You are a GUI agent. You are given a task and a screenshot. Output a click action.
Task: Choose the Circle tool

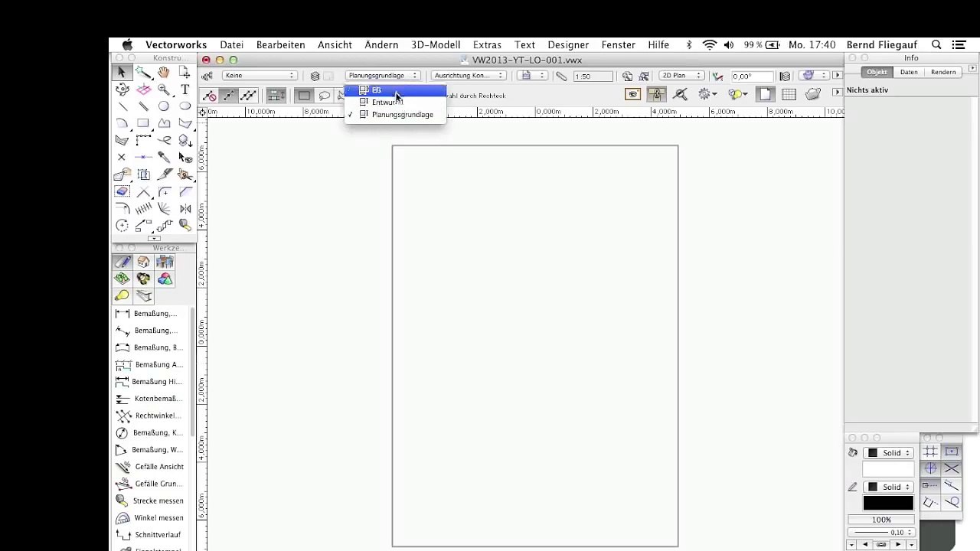click(164, 106)
